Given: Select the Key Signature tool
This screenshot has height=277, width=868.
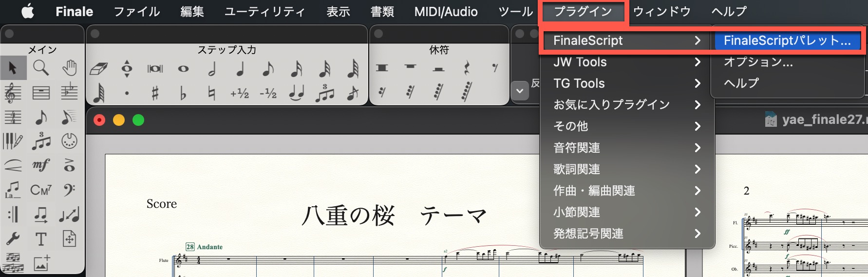Looking at the screenshot, I should [x=69, y=93].
